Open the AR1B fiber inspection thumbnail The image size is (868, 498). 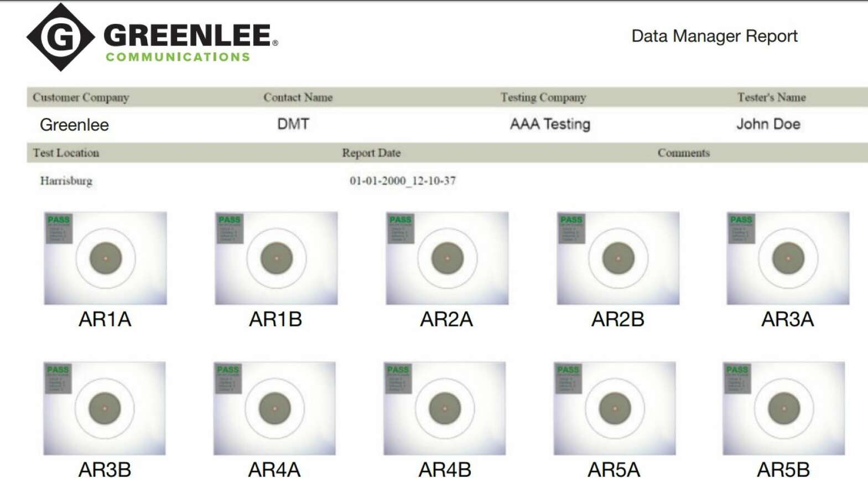coord(276,258)
